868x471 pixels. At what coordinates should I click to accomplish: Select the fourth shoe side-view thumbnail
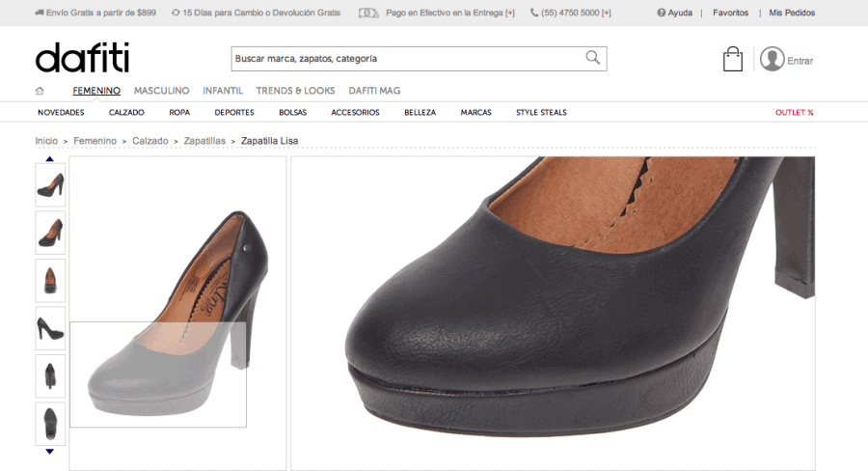click(50, 328)
